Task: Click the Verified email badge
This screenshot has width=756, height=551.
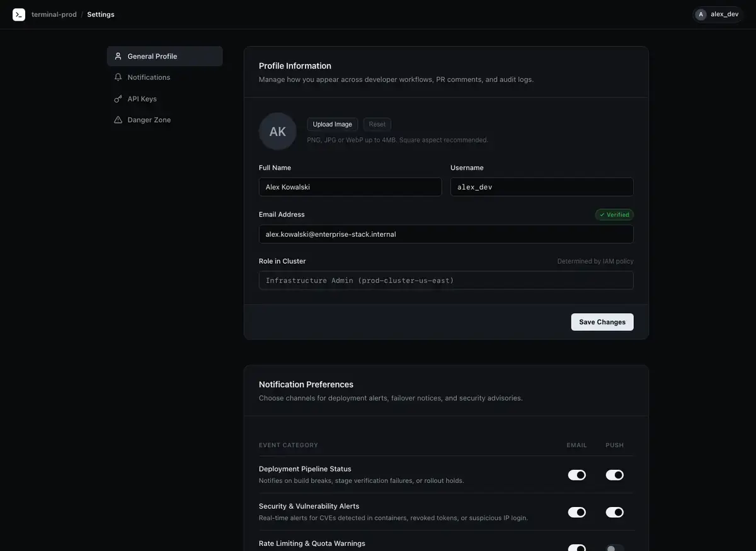Action: point(614,215)
